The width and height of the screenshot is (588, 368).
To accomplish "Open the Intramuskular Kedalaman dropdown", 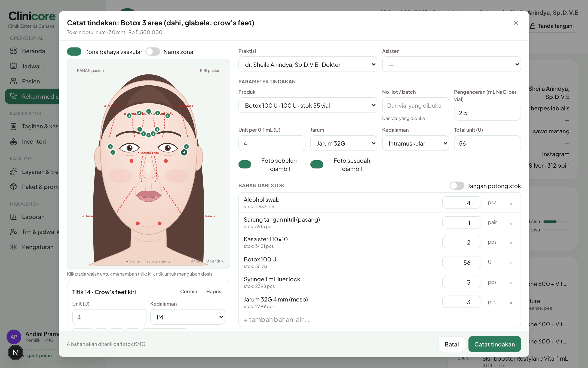I will [x=415, y=143].
